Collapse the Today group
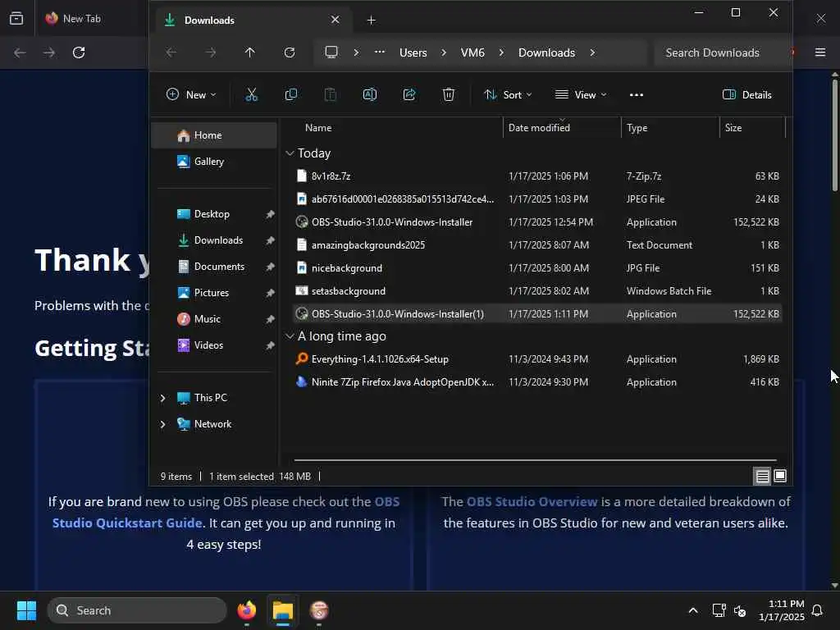 coord(290,153)
